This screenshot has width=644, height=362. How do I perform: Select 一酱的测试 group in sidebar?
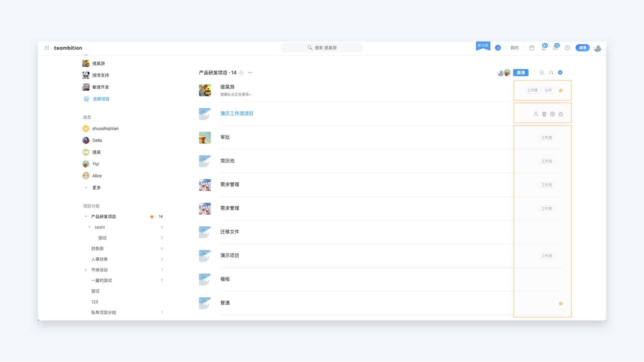click(102, 281)
